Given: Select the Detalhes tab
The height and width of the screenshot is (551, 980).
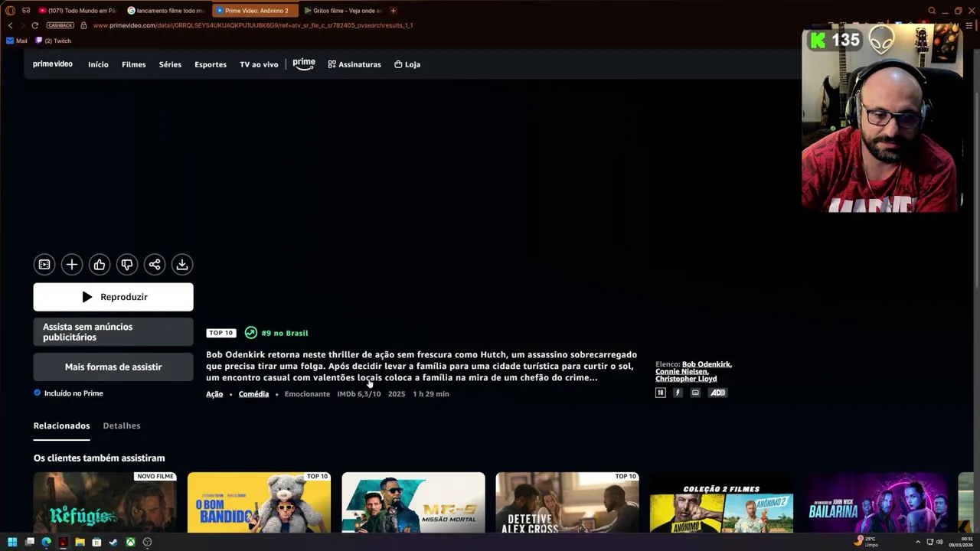Looking at the screenshot, I should click(x=122, y=425).
